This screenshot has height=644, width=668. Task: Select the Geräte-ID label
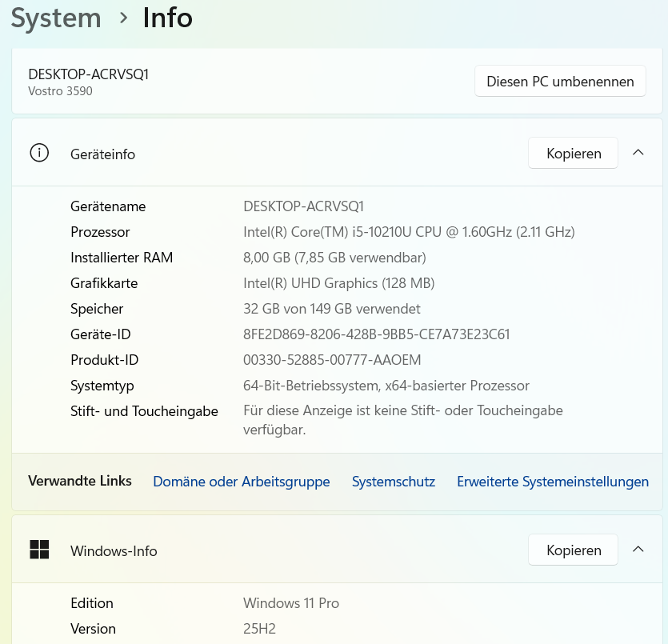tap(101, 334)
